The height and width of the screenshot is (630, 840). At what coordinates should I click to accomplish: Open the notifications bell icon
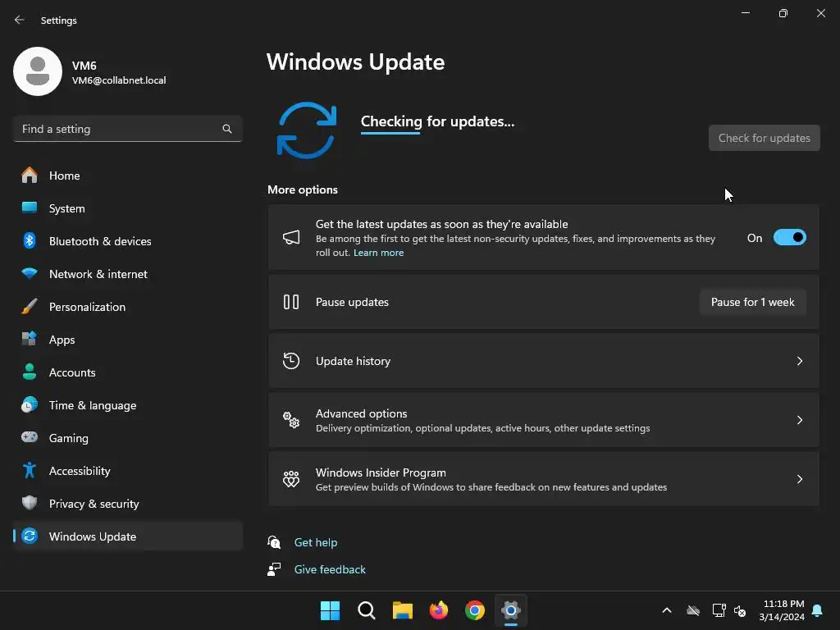pos(818,610)
